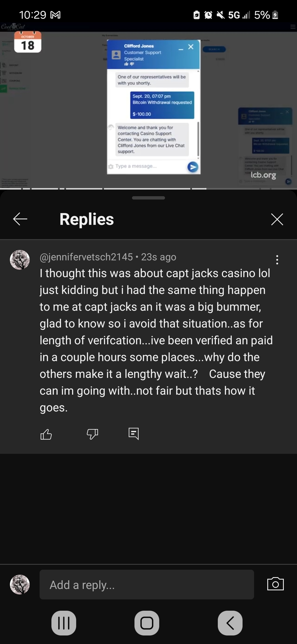Like the comment with thumbs up
The height and width of the screenshot is (644, 297).
pyautogui.click(x=46, y=434)
